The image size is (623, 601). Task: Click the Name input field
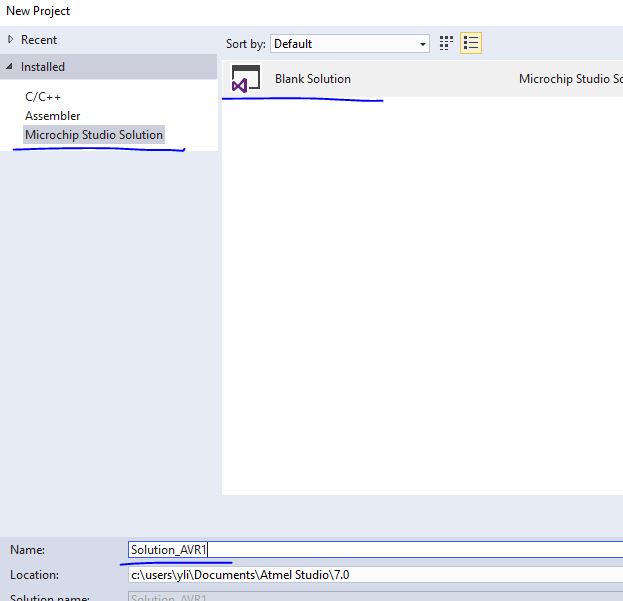(x=375, y=550)
